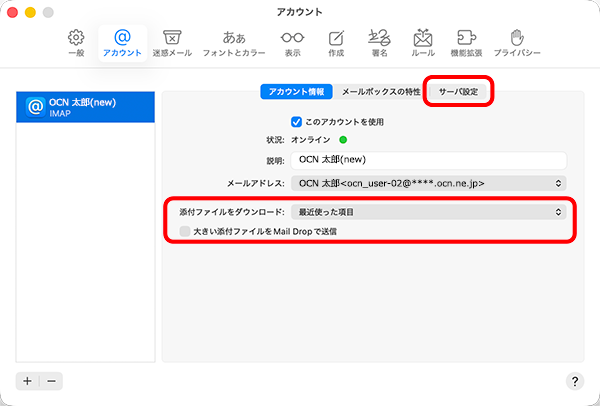Expand the メールアドレス dropdown
The width and height of the screenshot is (600, 406).
point(427,183)
